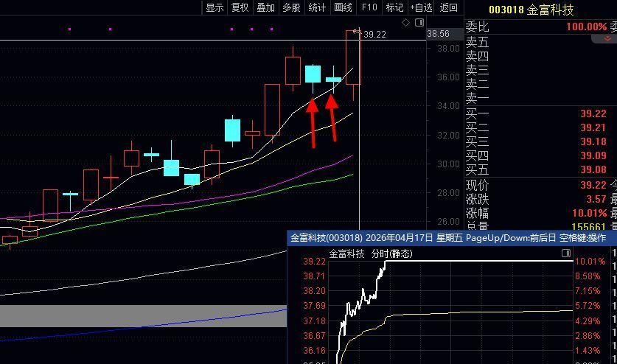617x364 pixels.
Task: Click the 39.22 high label on the last candle
Action: pos(374,35)
